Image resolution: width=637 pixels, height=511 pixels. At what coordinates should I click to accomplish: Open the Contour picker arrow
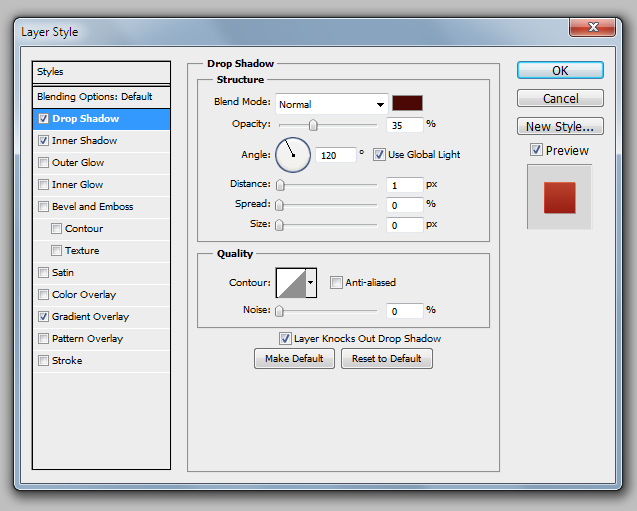(x=311, y=283)
